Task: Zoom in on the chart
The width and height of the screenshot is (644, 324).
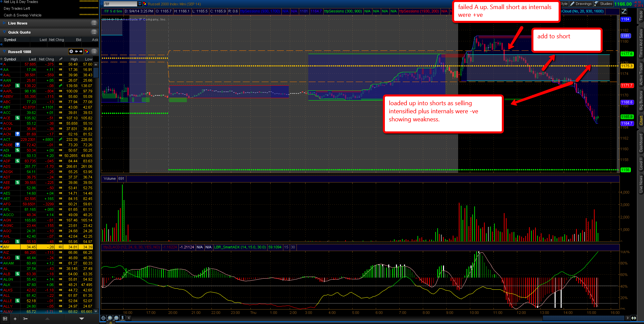Action: 110,318
